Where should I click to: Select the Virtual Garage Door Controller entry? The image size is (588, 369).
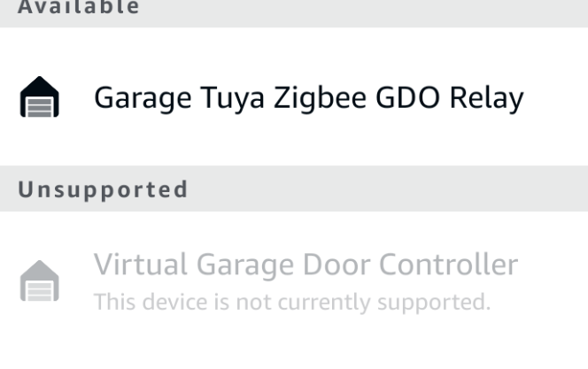[x=294, y=281]
